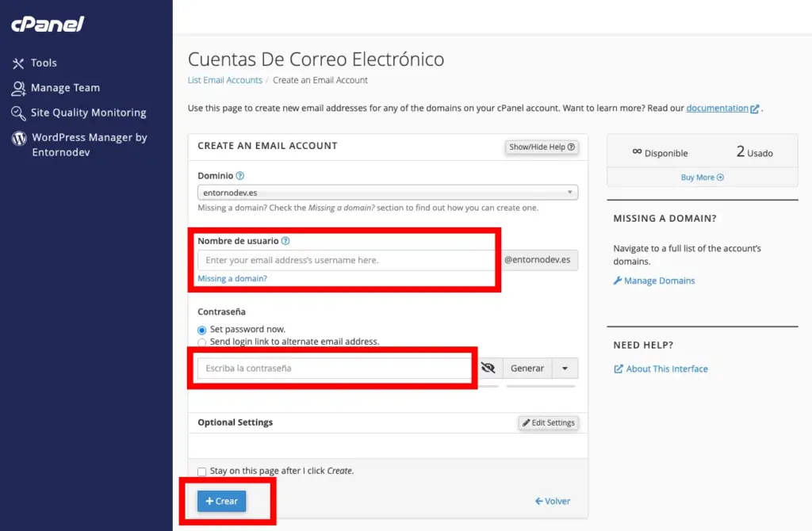Open the entornodev.es domain dropdown
The height and width of the screenshot is (531, 812).
pos(387,193)
